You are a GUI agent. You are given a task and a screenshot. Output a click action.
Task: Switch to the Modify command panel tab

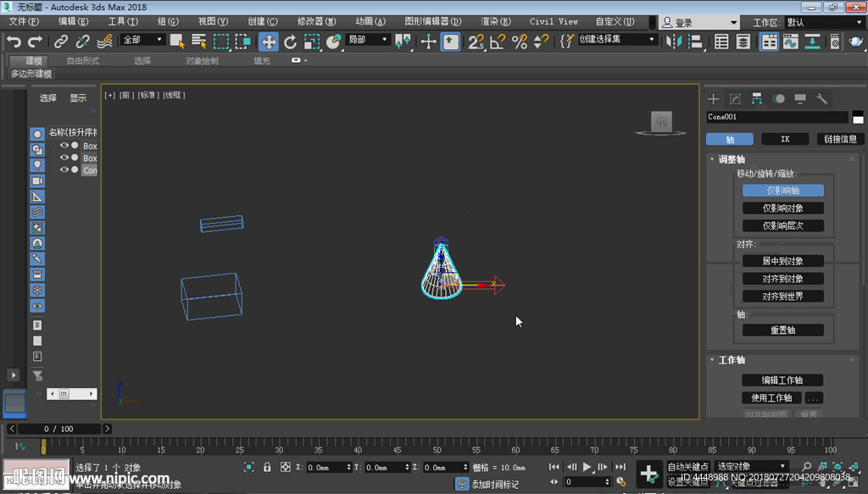pyautogui.click(x=735, y=99)
